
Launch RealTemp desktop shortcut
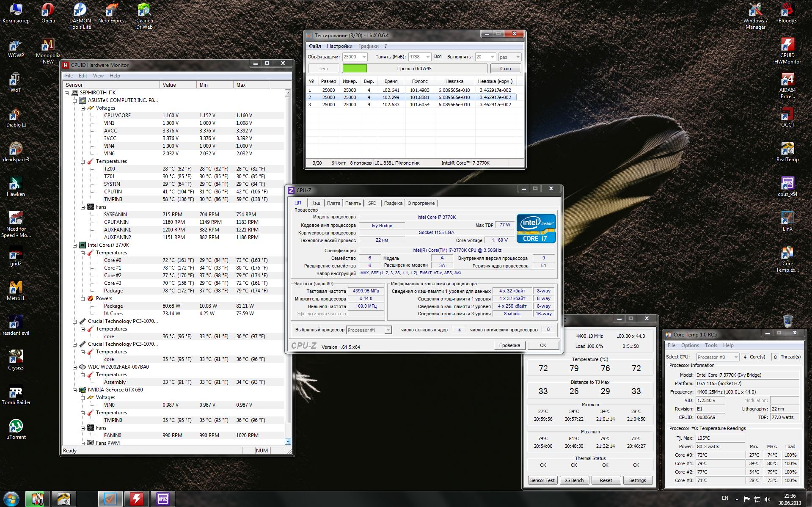pyautogui.click(x=787, y=152)
